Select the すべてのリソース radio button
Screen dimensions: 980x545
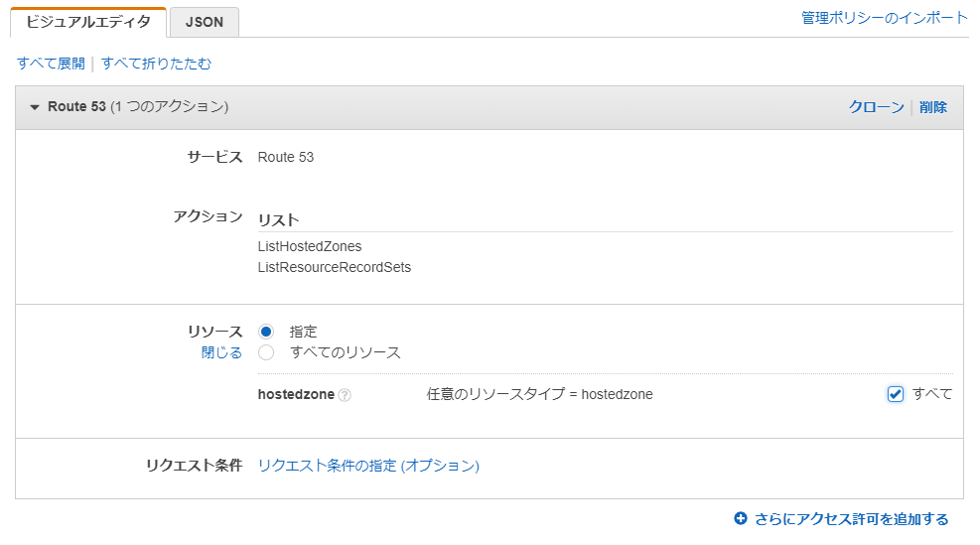tap(266, 352)
